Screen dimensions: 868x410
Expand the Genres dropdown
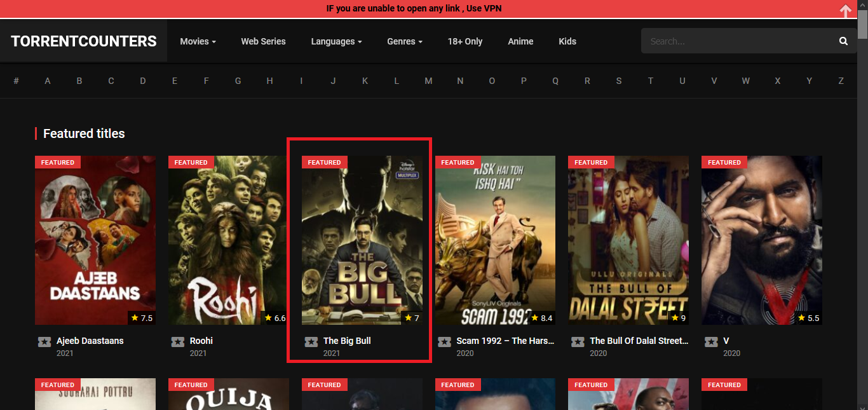(405, 41)
